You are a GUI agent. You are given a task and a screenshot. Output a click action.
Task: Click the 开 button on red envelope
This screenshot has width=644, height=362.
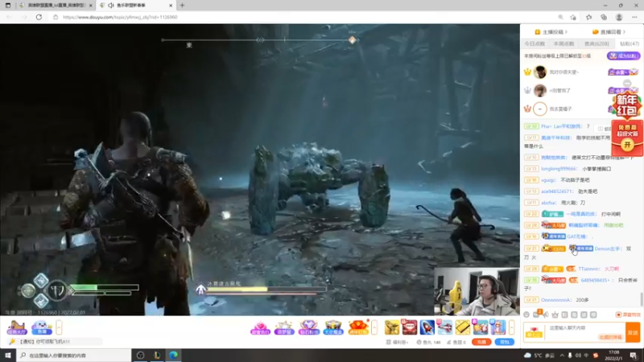tap(627, 145)
